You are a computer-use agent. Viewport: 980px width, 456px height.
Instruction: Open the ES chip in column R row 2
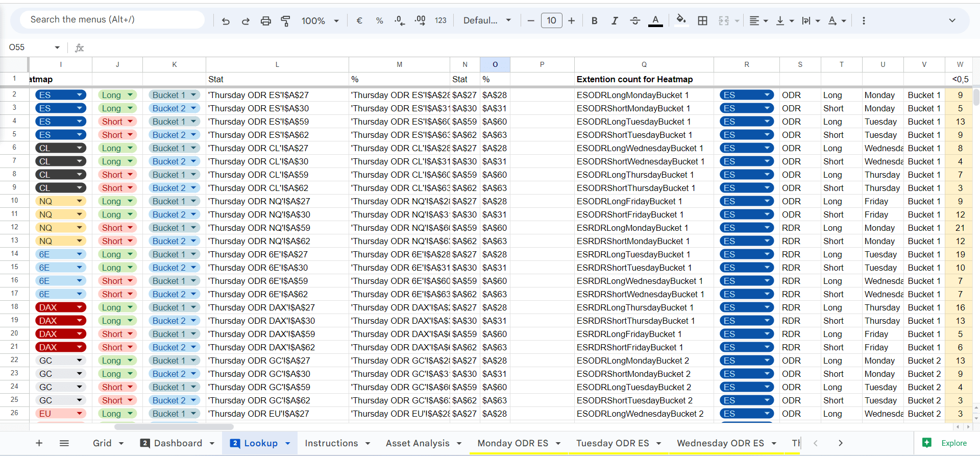(x=746, y=95)
